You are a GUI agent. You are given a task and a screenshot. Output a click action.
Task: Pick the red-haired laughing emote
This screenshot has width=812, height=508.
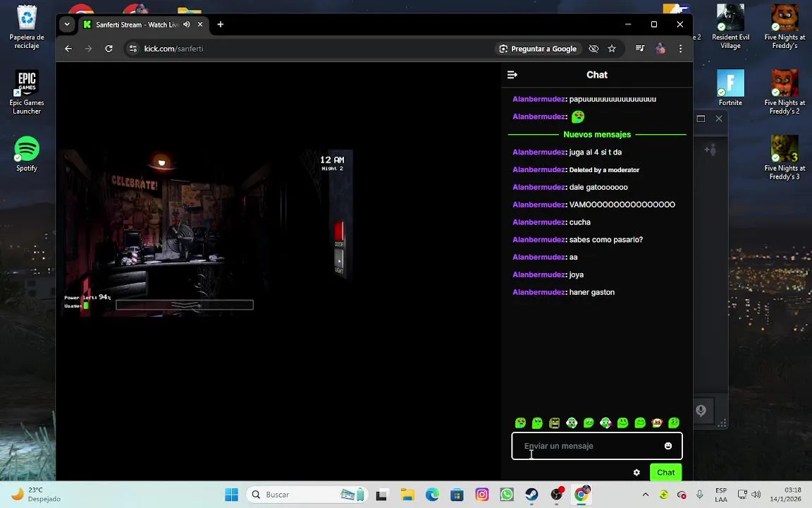pyautogui.click(x=657, y=423)
